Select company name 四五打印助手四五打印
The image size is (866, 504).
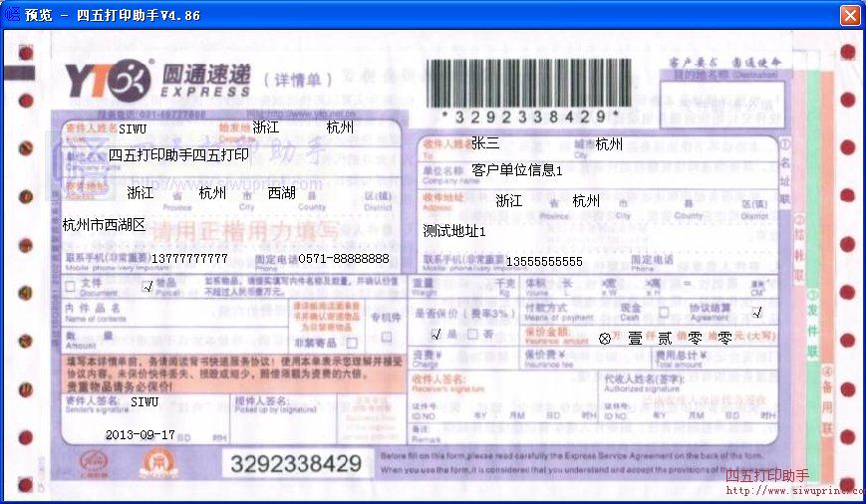coord(178,155)
